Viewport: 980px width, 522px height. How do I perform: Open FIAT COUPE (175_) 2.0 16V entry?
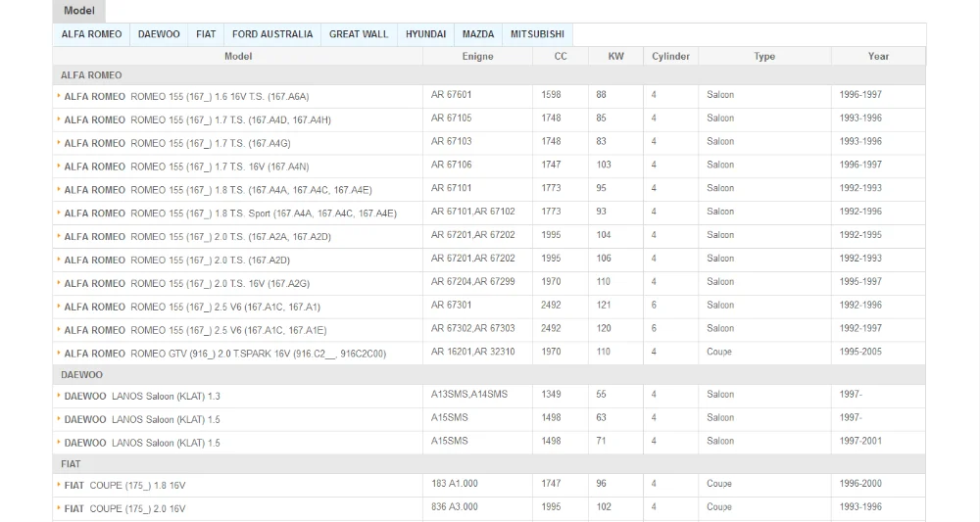click(x=124, y=509)
